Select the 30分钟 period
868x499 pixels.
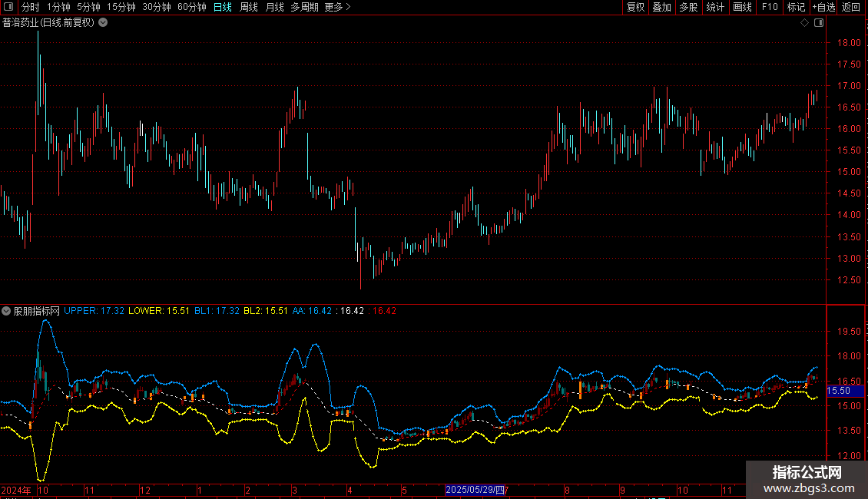[x=156, y=7]
